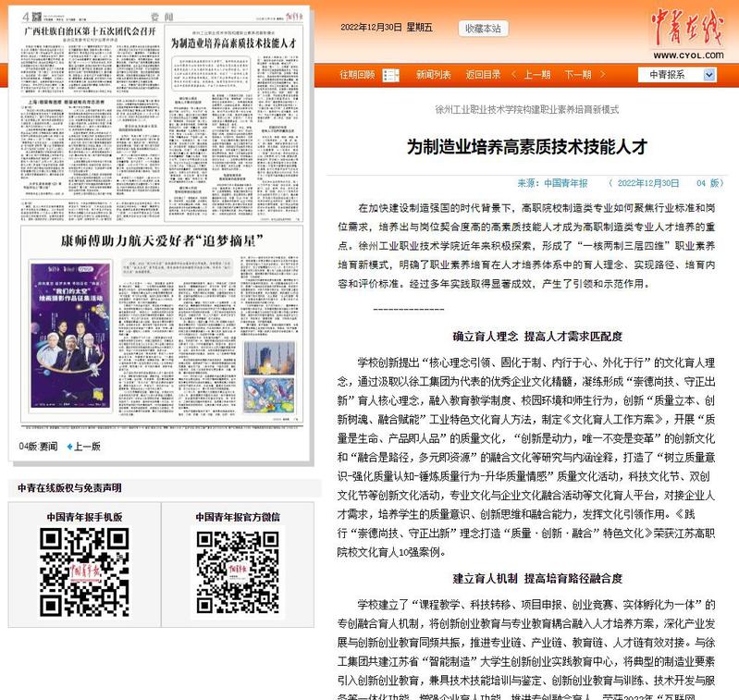Go to previous issue 上一期
Viewport: 739px width, 700px height.
(536, 75)
